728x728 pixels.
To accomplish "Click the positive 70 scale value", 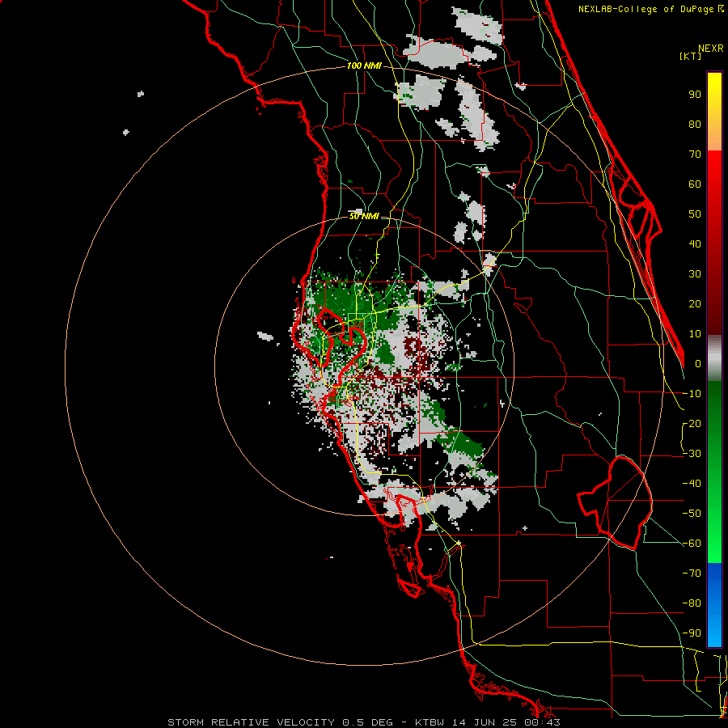I will [x=695, y=154].
